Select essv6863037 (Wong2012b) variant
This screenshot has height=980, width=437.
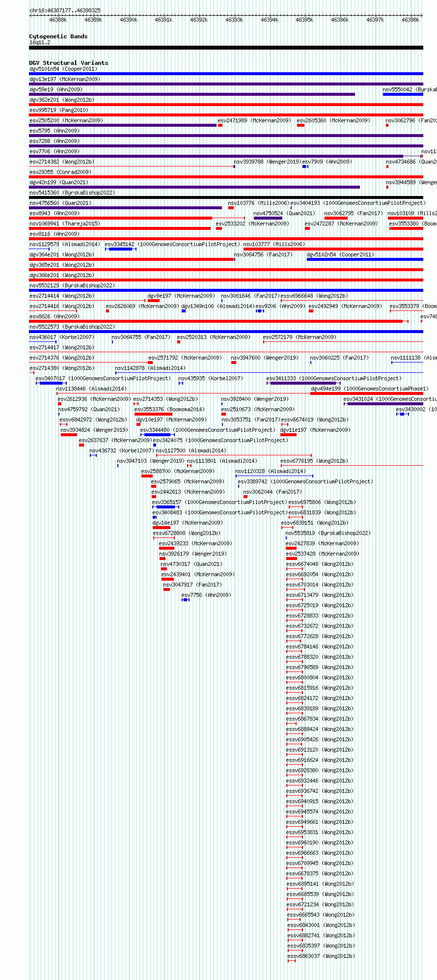coord(321,956)
